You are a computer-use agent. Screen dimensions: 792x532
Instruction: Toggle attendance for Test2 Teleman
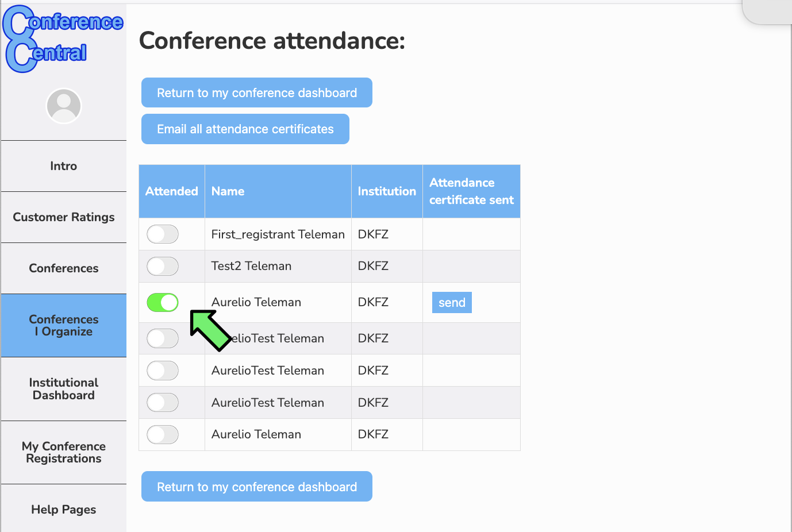(x=163, y=267)
